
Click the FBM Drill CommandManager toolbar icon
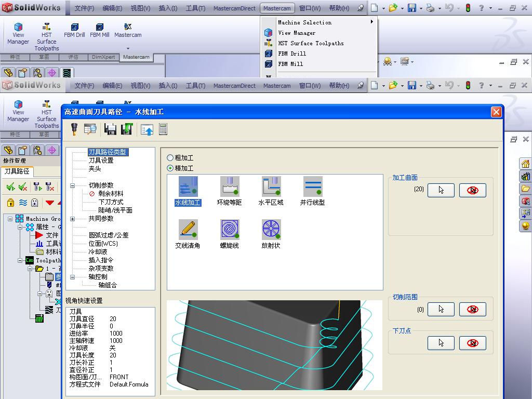click(x=74, y=30)
